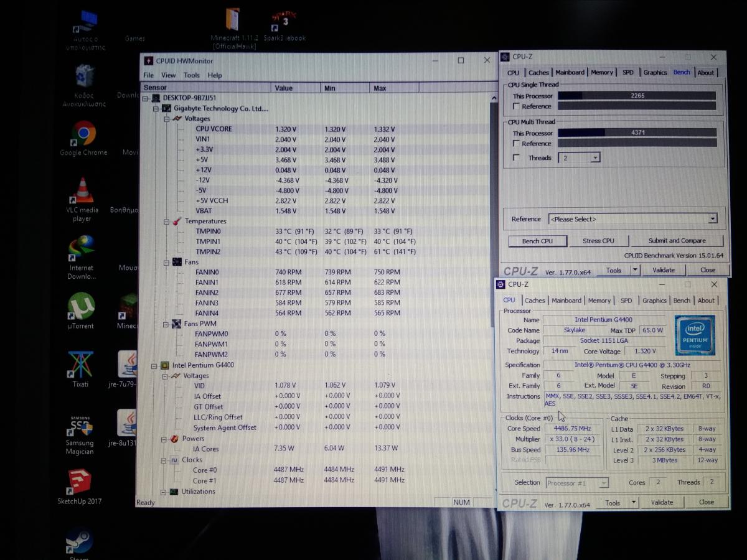Click the single thread 2265 score bar

(x=637, y=96)
